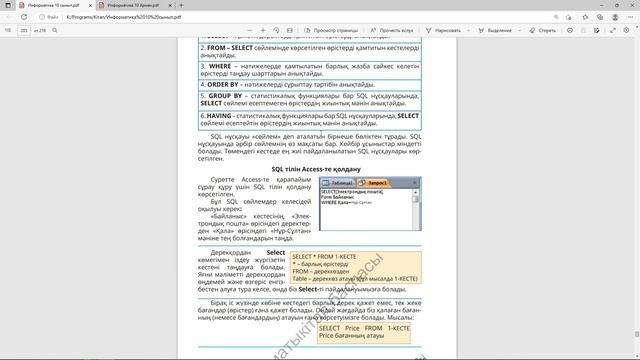
Task: Expand the Выделение highlight color dropdown
Action: tap(519, 30)
